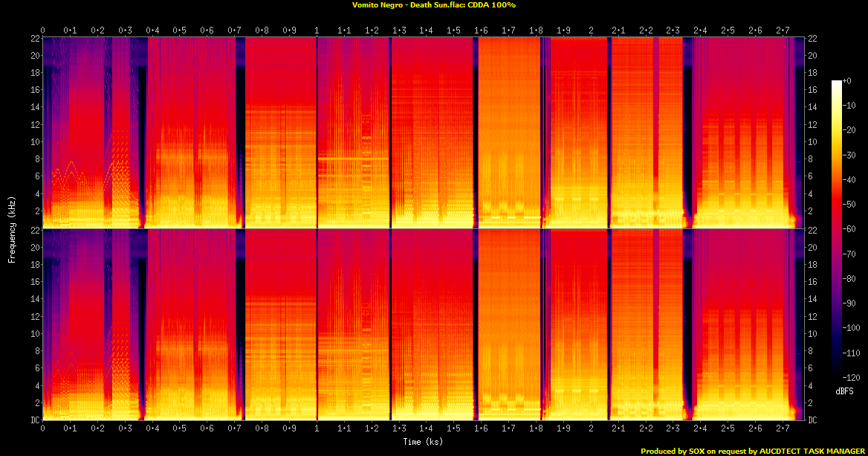Screen dimensions: 868x456
Task: Click the "Time (ks)" axis label
Action: 424,442
